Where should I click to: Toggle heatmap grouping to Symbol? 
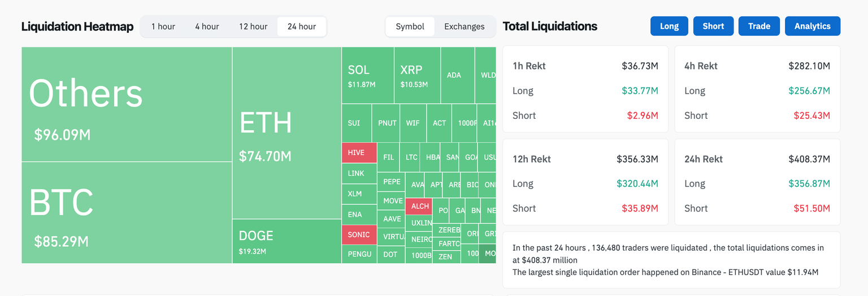pyautogui.click(x=410, y=27)
